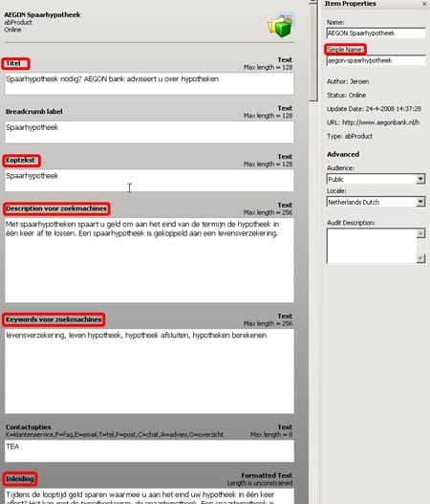Click the Item Properties panel title
This screenshot has height=504, width=430.
351,4
